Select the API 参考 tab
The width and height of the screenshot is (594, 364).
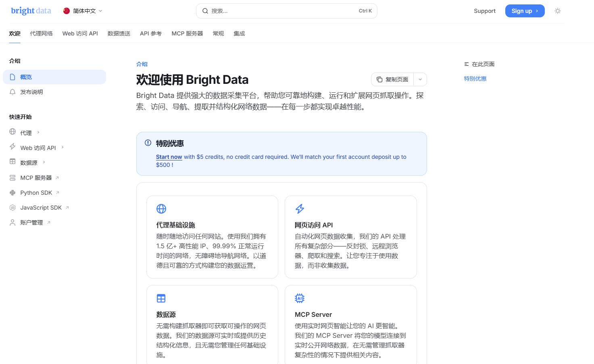(151, 33)
